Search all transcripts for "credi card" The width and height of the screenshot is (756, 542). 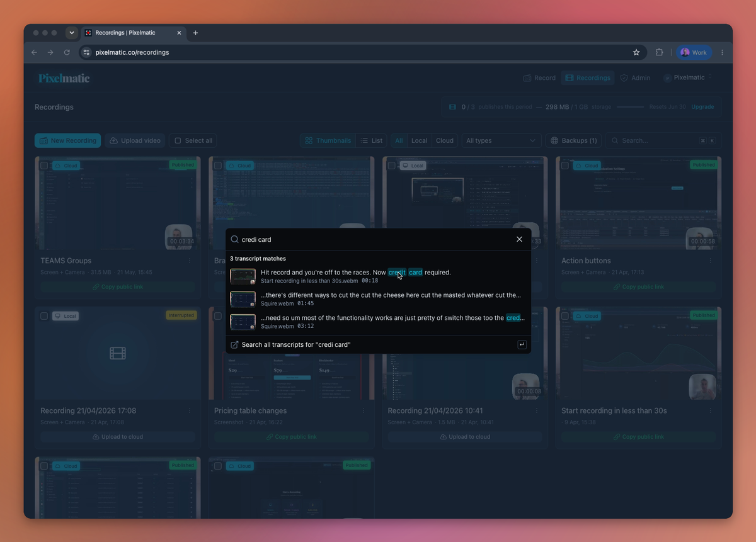378,344
